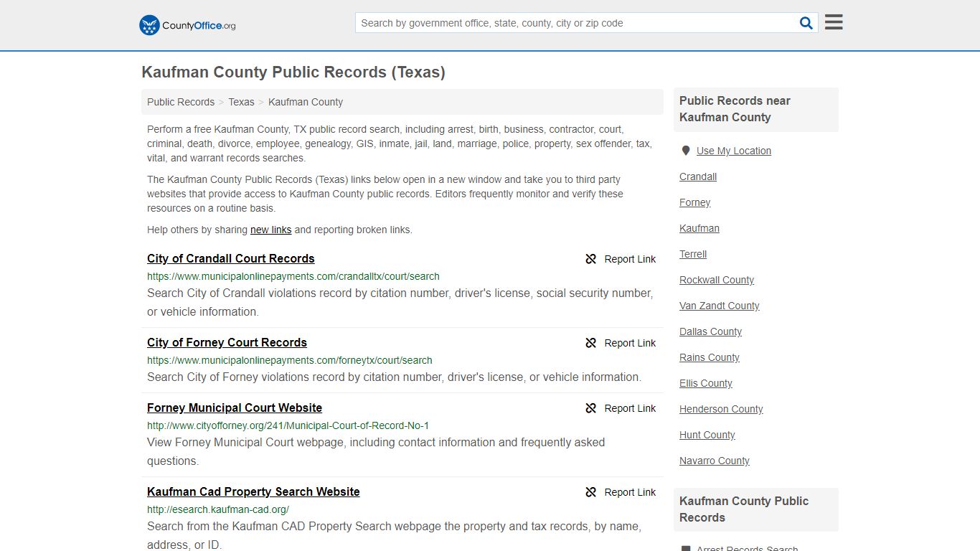Screen dimensions: 980x551
Task: Click the location pin icon
Action: pyautogui.click(x=686, y=151)
